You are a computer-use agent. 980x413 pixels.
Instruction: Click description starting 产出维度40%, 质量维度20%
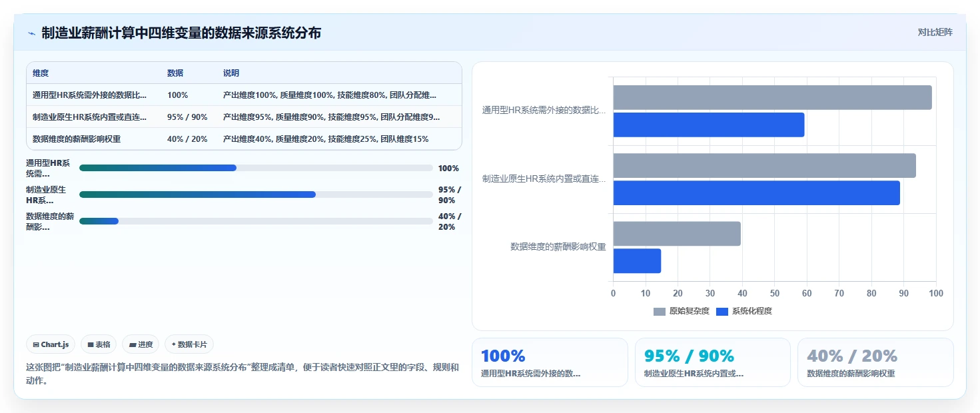(x=326, y=139)
